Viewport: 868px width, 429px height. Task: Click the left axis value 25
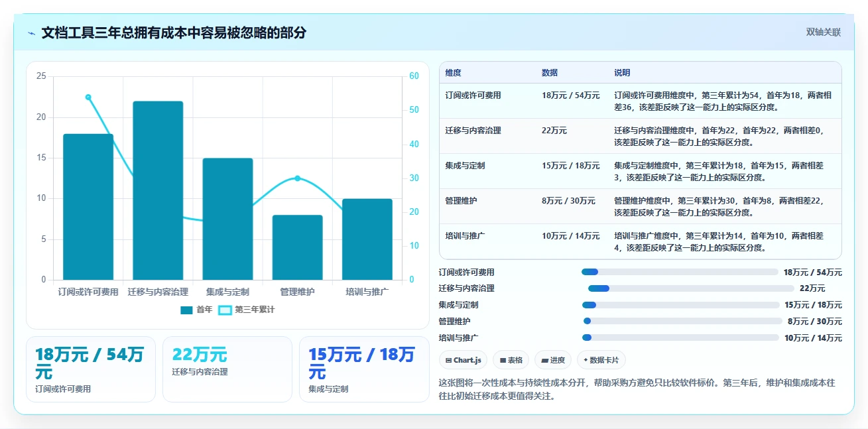point(41,76)
